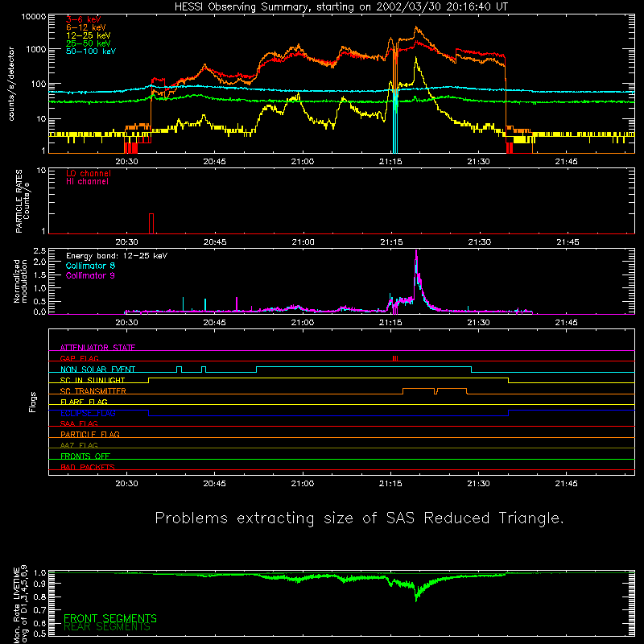Click the 'Mon. Rate LIVETIME' axis label
644x644 pixels.
(x=16, y=605)
